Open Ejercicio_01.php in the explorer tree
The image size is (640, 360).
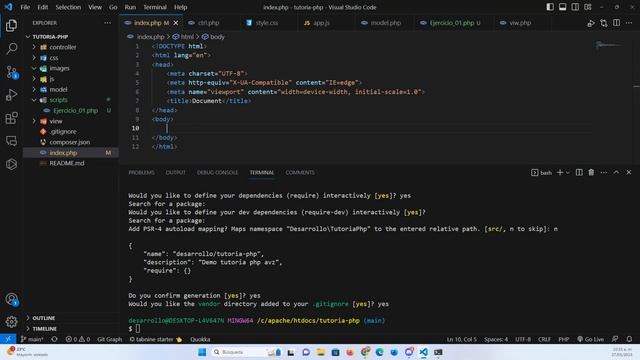(x=76, y=110)
